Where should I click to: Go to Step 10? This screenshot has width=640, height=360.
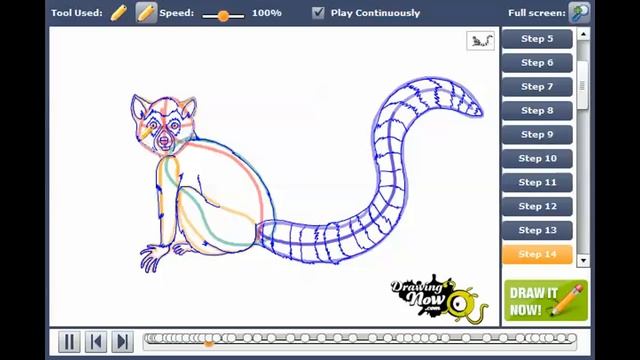(537, 158)
